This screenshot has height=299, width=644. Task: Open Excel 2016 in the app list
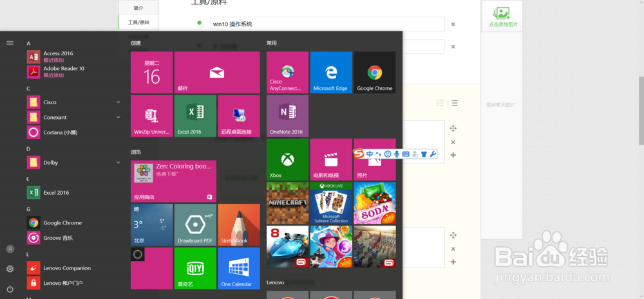(x=74, y=193)
